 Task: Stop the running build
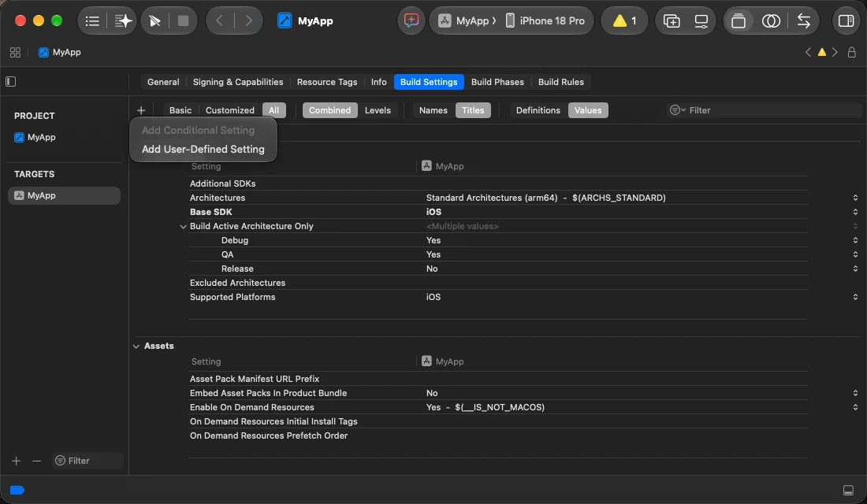point(183,21)
